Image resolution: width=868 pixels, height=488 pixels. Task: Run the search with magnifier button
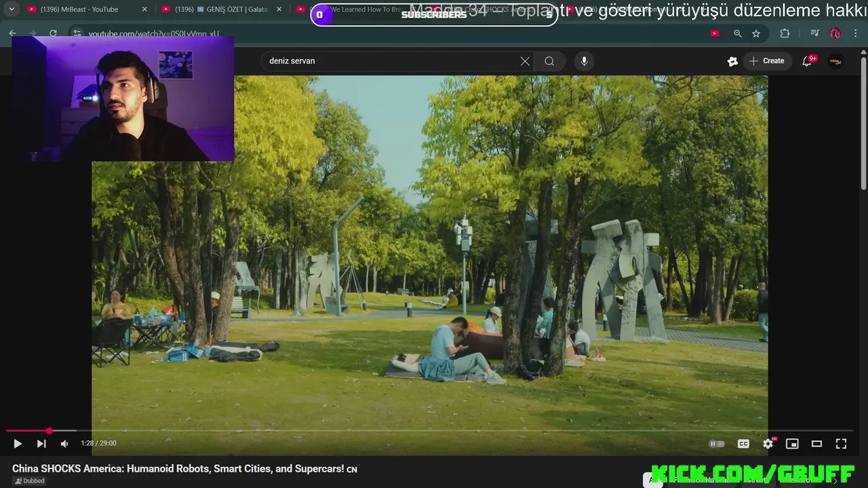tap(549, 61)
